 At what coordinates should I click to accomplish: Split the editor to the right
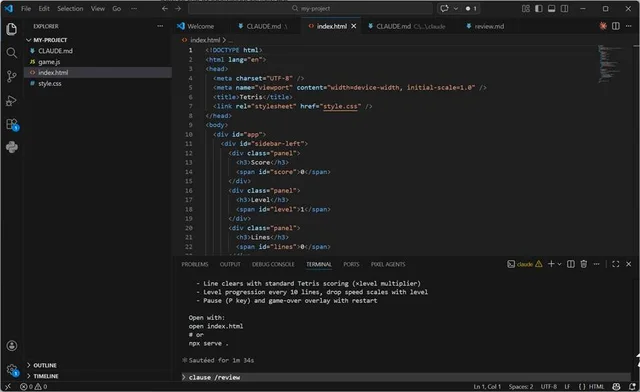[616, 26]
